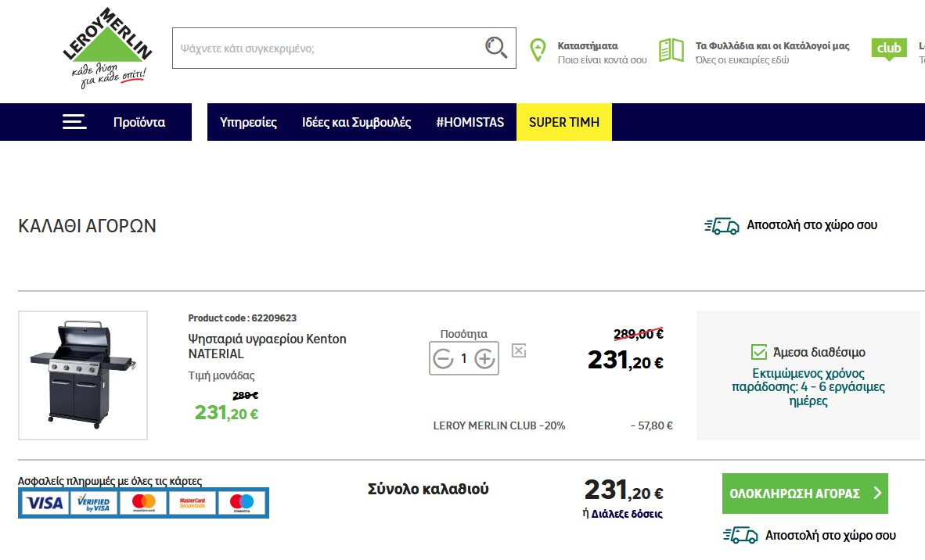Click the LEROY MERLIN CLUB -20% text

click(x=499, y=425)
